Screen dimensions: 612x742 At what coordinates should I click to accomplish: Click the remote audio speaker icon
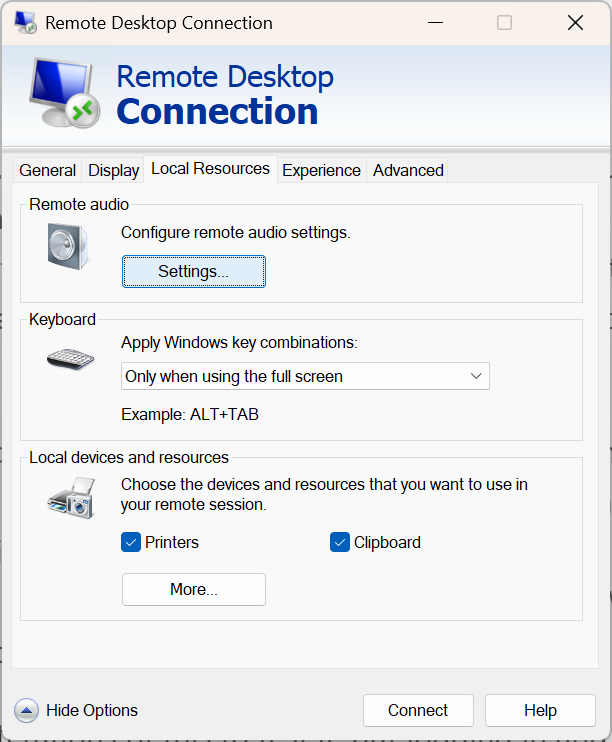67,246
